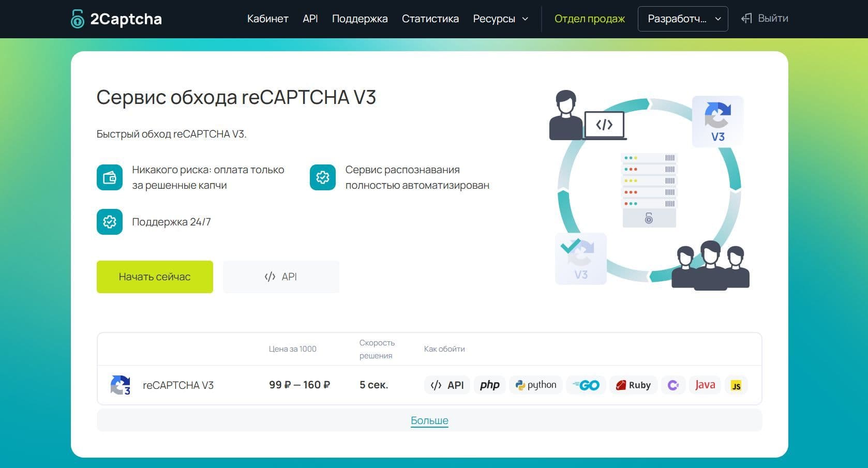Click the reCAPTCHA V3 icon in table row
This screenshot has height=468, width=868.
[x=121, y=385]
